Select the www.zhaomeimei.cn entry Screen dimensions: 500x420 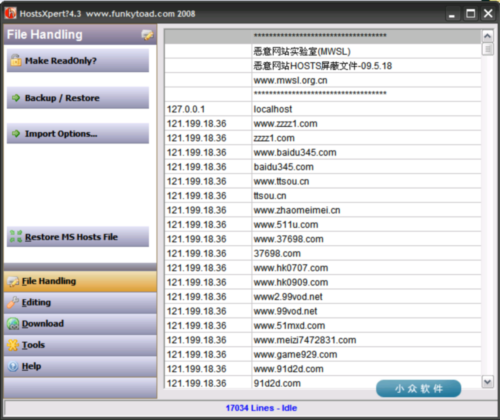[366, 210]
